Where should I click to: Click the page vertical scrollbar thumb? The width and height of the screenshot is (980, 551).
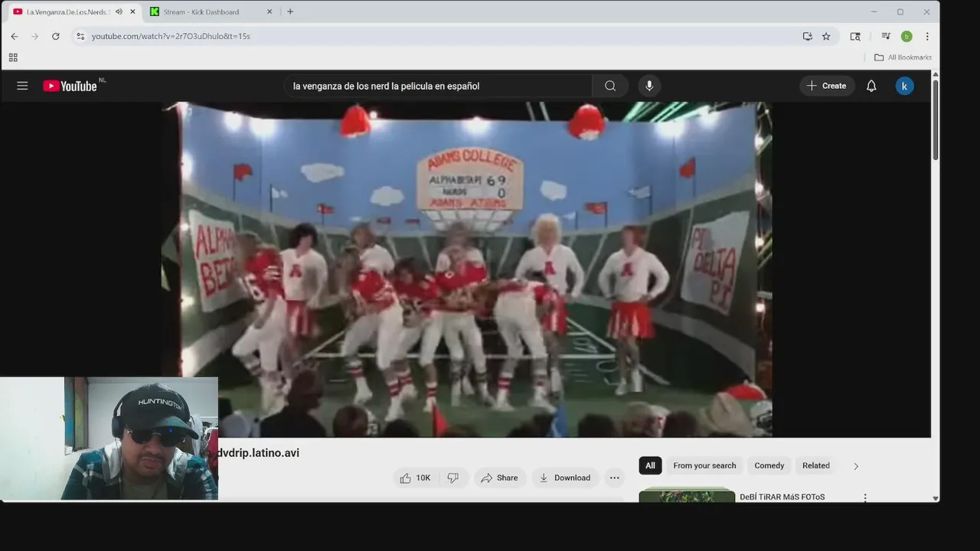click(x=936, y=119)
